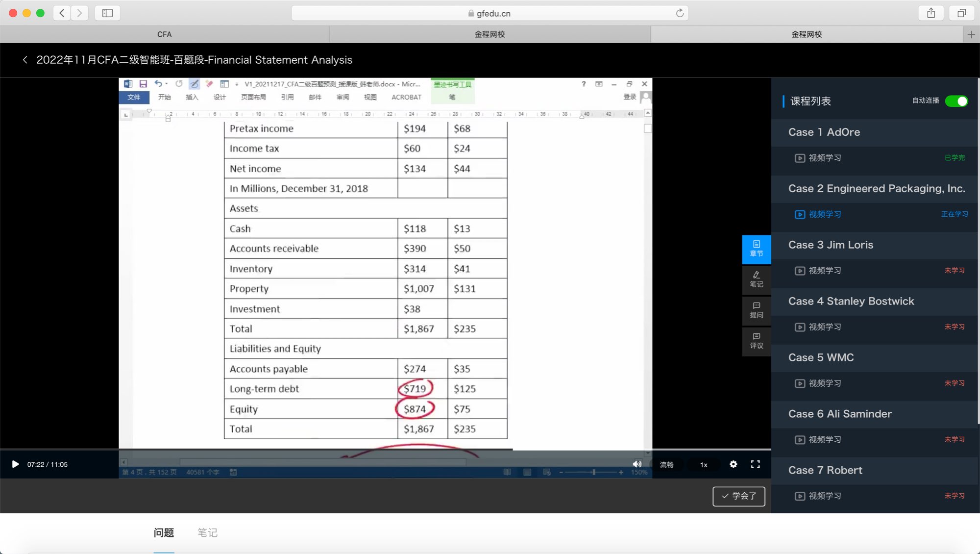Switch to the CFA browser tab
The width and height of the screenshot is (980, 554).
tap(165, 34)
